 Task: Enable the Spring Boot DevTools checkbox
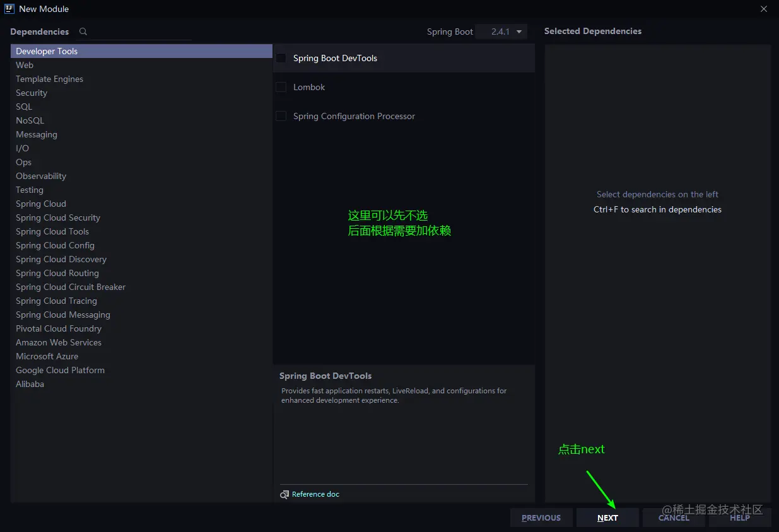(x=281, y=58)
